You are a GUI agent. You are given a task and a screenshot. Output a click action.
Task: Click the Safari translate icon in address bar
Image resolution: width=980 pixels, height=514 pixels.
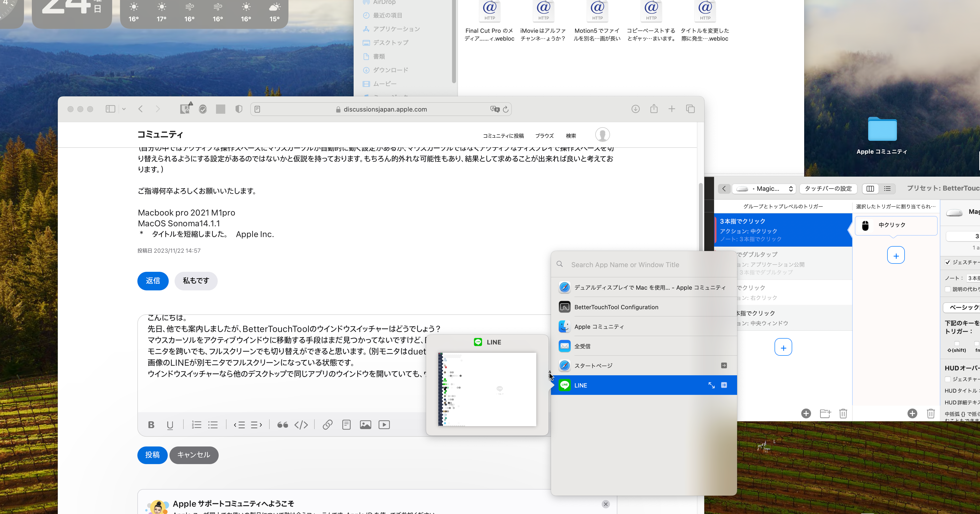pos(495,109)
